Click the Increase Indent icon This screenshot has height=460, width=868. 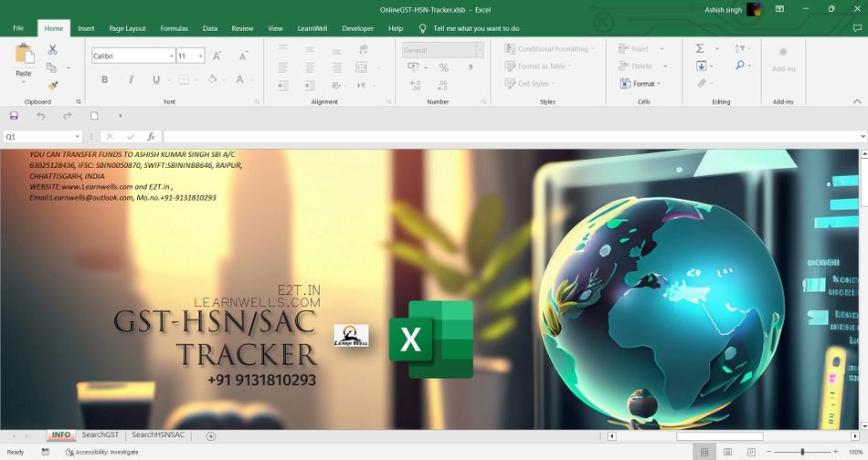pyautogui.click(x=310, y=85)
